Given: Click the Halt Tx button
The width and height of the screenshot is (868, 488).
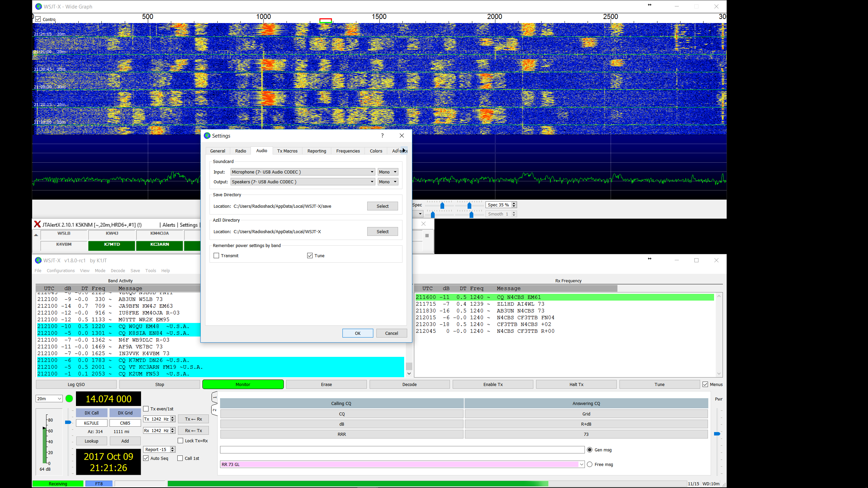Looking at the screenshot, I should 576,384.
